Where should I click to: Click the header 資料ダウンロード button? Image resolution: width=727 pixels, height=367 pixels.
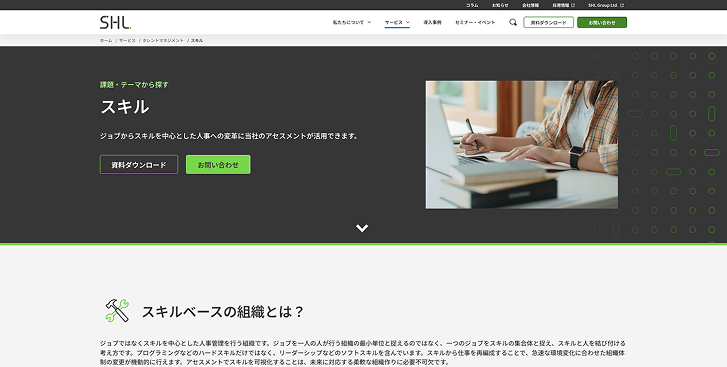point(548,22)
